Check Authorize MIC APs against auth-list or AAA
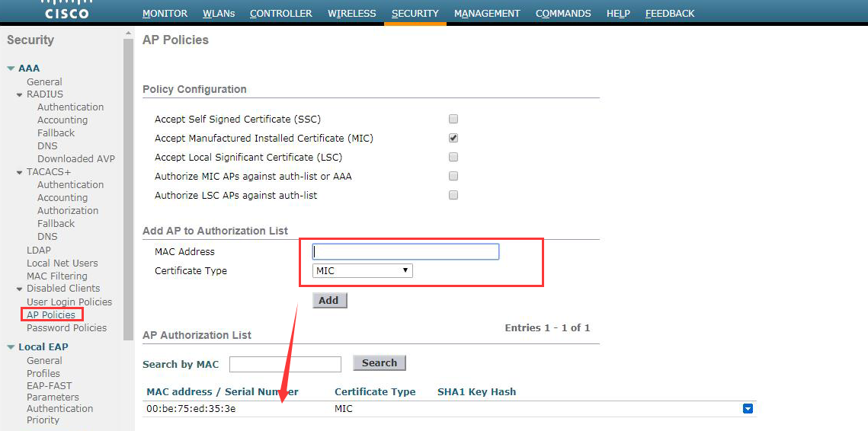This screenshot has height=431, width=868. pyautogui.click(x=453, y=176)
